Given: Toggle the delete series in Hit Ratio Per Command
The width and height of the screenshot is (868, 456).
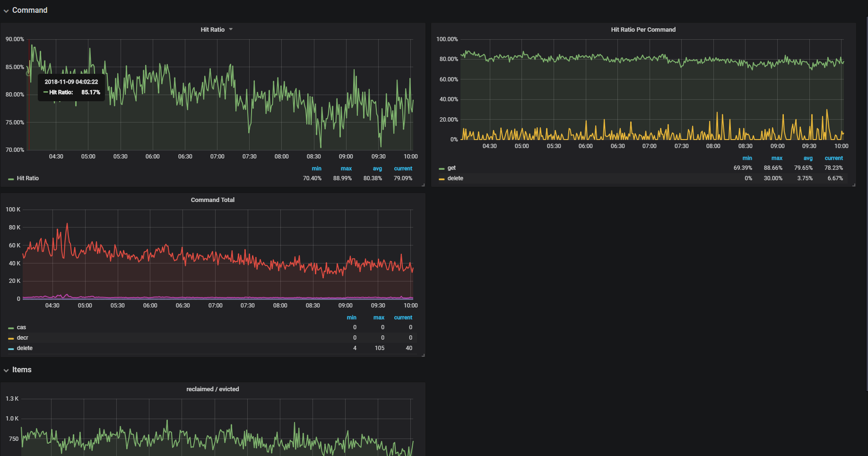Looking at the screenshot, I should click(455, 178).
